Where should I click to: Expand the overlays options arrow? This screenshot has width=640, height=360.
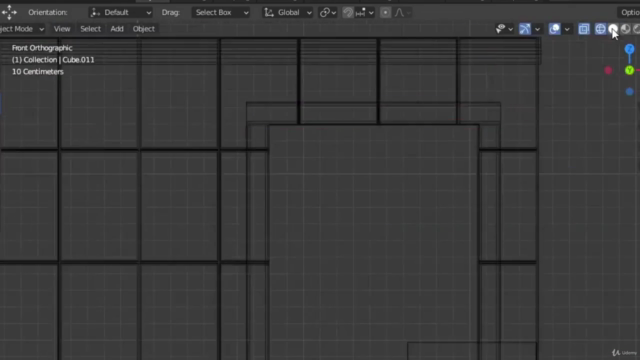[x=567, y=29]
